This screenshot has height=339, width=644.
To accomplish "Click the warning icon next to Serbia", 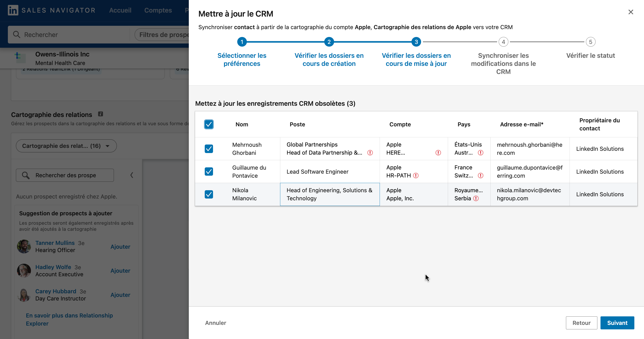I will coord(476,198).
